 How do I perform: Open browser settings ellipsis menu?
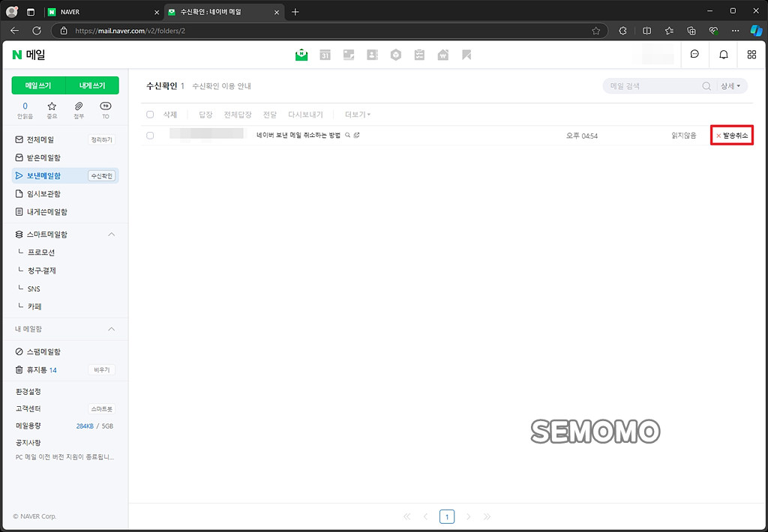(735, 30)
